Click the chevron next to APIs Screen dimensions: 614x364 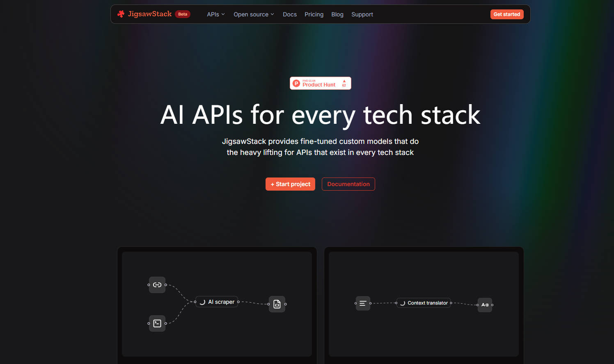(224, 14)
